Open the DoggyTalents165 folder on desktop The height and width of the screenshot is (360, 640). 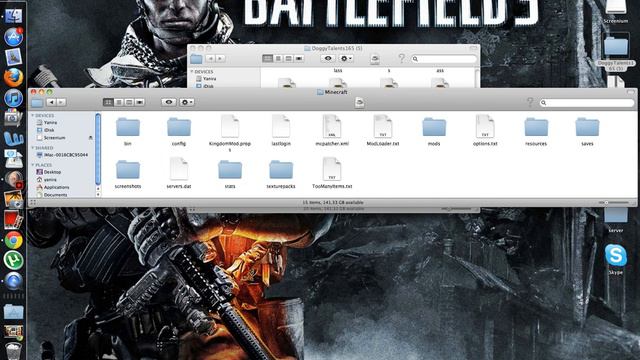pos(616,46)
